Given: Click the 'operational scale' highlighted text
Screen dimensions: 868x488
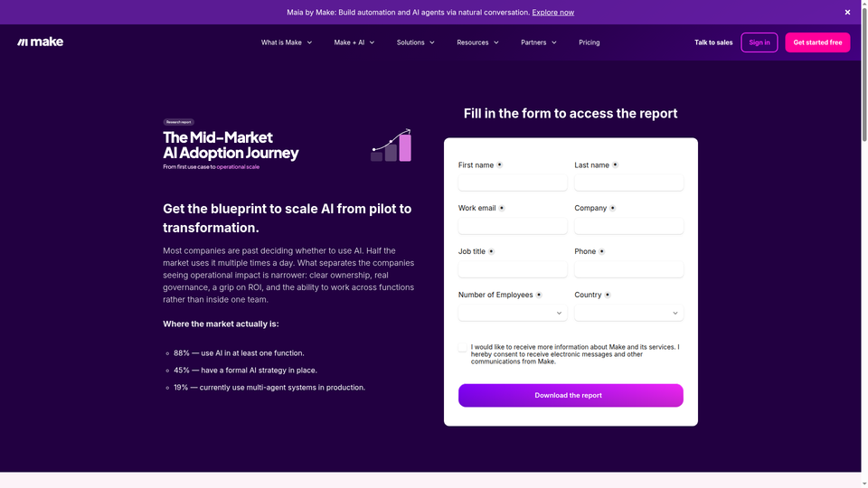Looking at the screenshot, I should coord(238,166).
